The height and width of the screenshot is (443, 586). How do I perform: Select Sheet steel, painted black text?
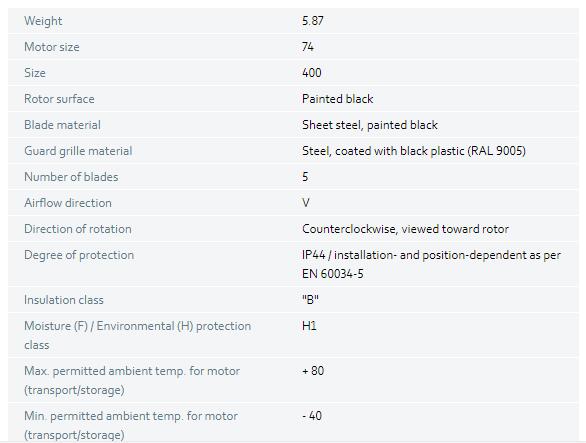[370, 125]
